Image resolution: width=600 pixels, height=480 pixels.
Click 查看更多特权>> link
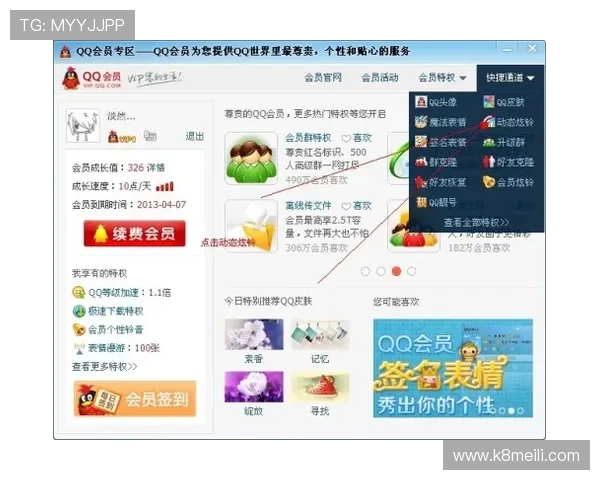[104, 367]
